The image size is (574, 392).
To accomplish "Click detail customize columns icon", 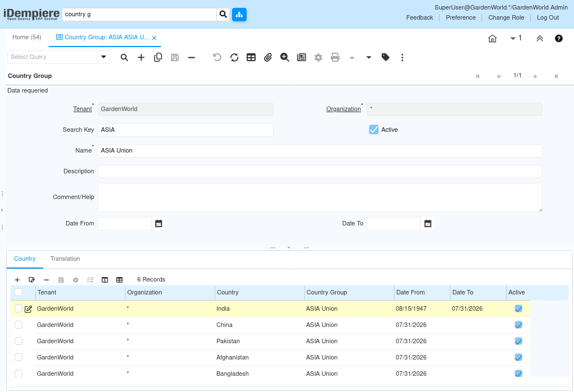I will [105, 280].
